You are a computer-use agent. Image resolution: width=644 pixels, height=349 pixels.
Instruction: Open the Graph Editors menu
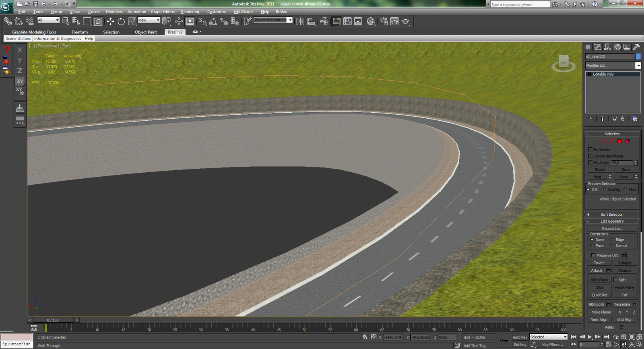pos(163,12)
